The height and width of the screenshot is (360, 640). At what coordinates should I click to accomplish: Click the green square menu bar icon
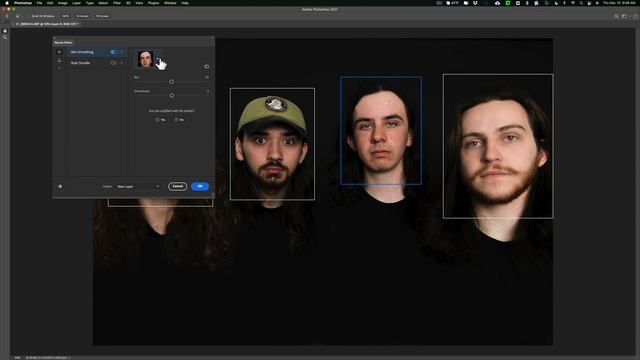coord(508,3)
